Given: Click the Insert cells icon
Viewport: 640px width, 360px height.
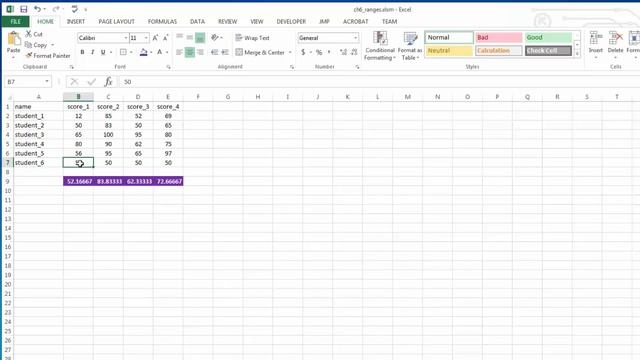Looking at the screenshot, I should [x=596, y=39].
